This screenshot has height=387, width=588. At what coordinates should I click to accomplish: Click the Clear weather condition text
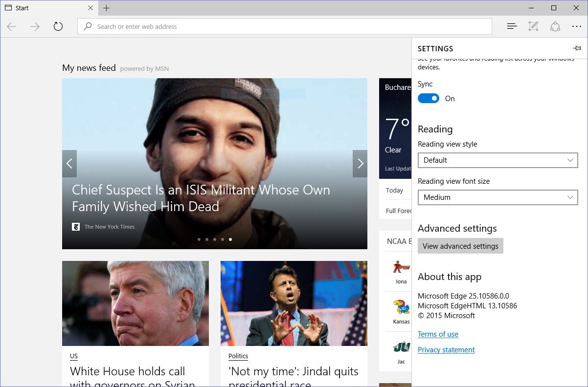coord(393,150)
